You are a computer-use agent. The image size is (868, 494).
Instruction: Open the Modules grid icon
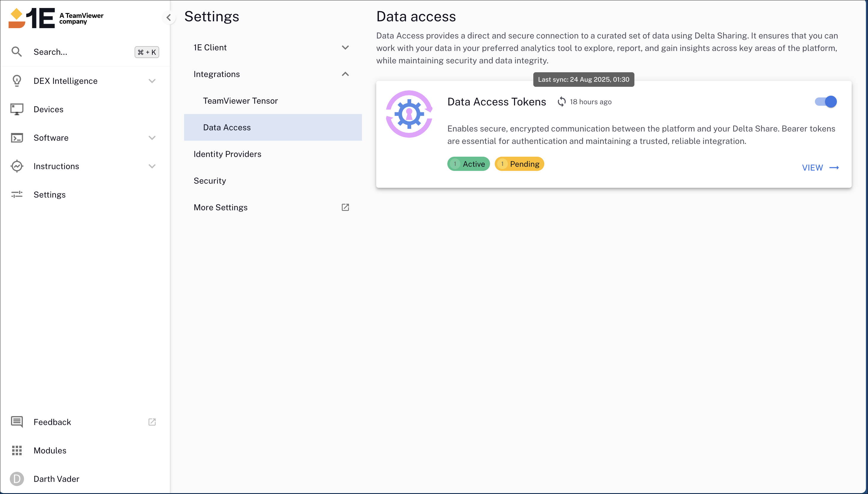tap(17, 450)
